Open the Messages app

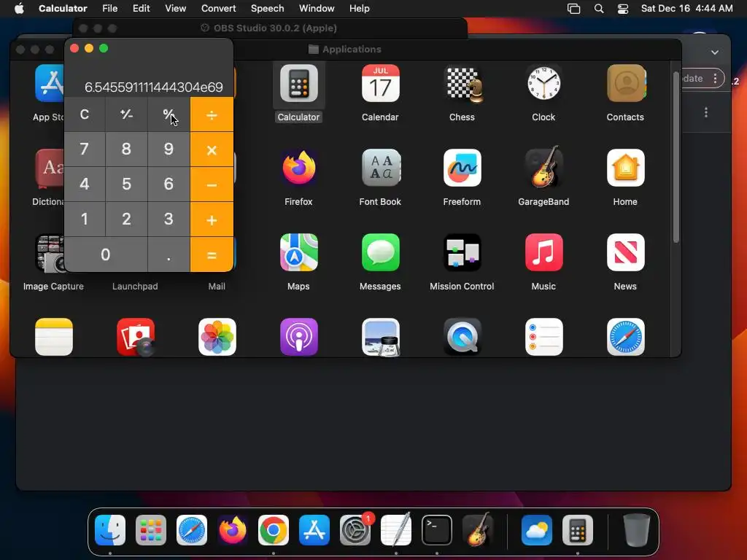point(380,253)
